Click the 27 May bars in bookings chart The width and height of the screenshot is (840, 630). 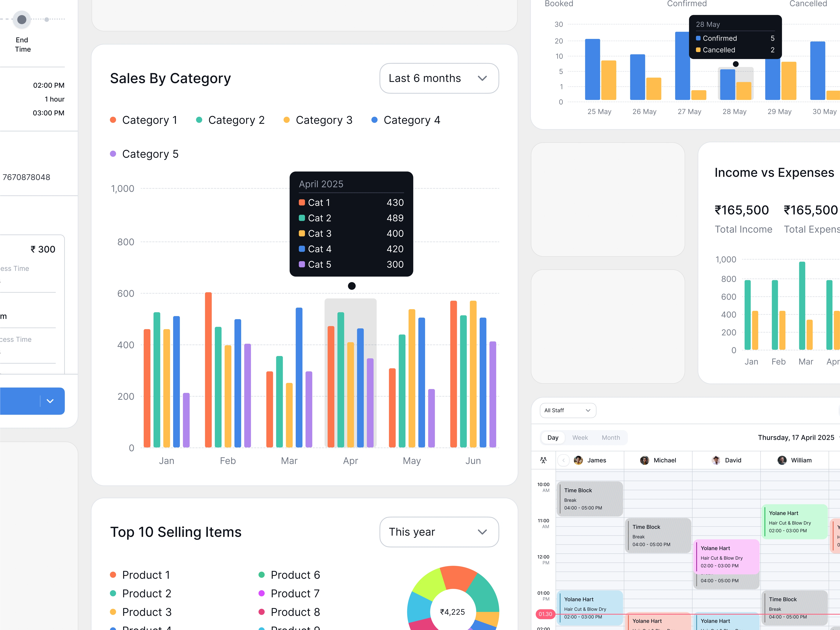click(690, 66)
